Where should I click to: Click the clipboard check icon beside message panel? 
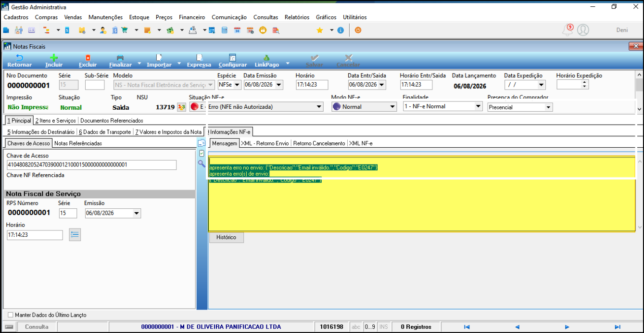202,153
